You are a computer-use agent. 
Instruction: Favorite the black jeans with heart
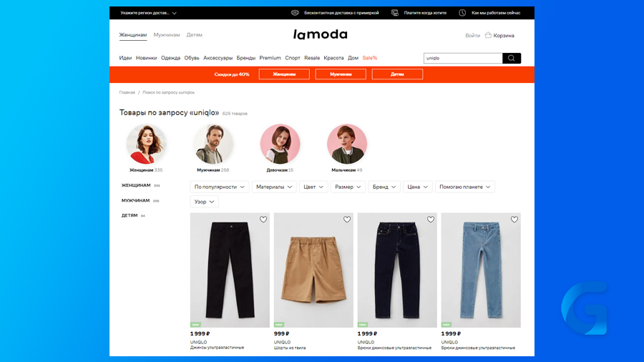(x=263, y=220)
